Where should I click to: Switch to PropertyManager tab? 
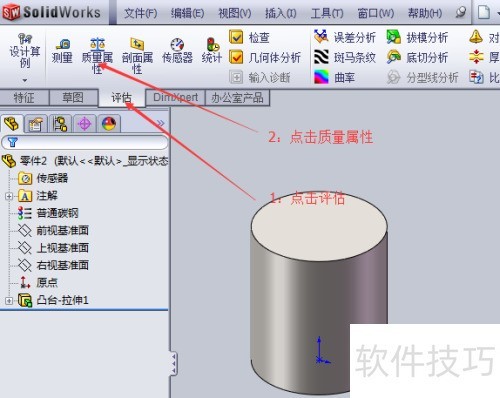pos(36,124)
